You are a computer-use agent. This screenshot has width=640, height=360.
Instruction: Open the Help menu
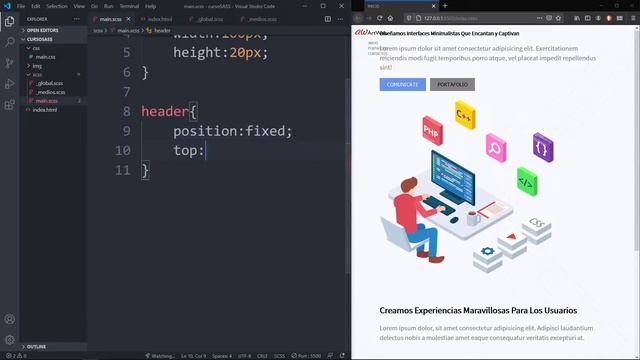151,6
